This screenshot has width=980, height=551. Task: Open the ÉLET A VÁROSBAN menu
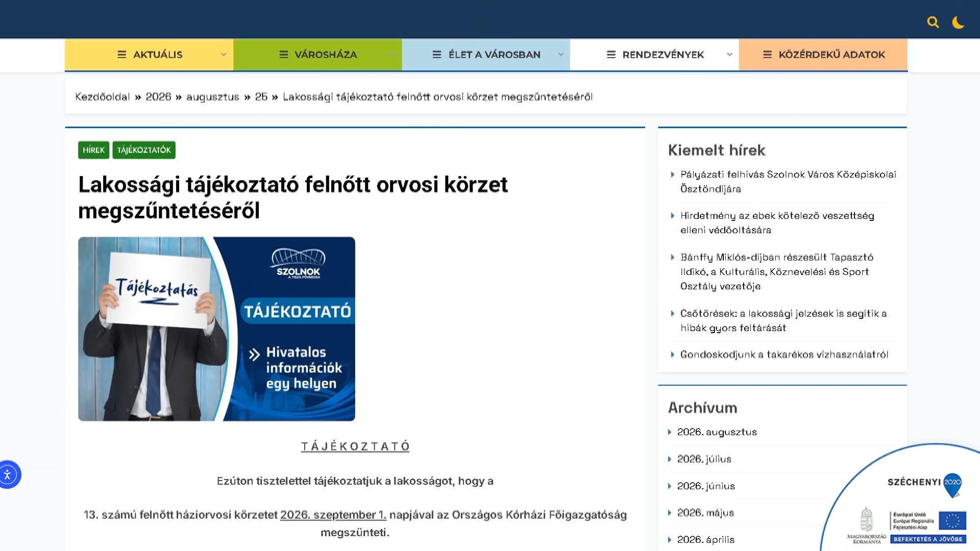[486, 55]
